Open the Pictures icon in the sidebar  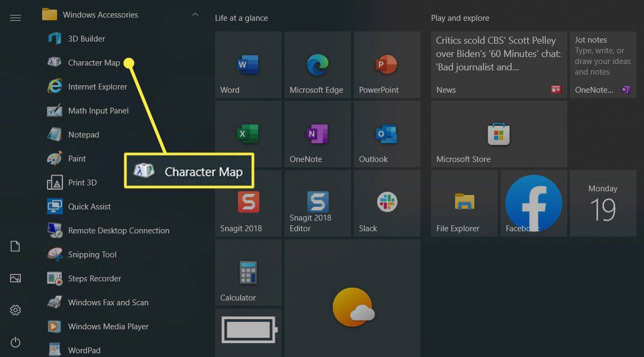tap(15, 278)
